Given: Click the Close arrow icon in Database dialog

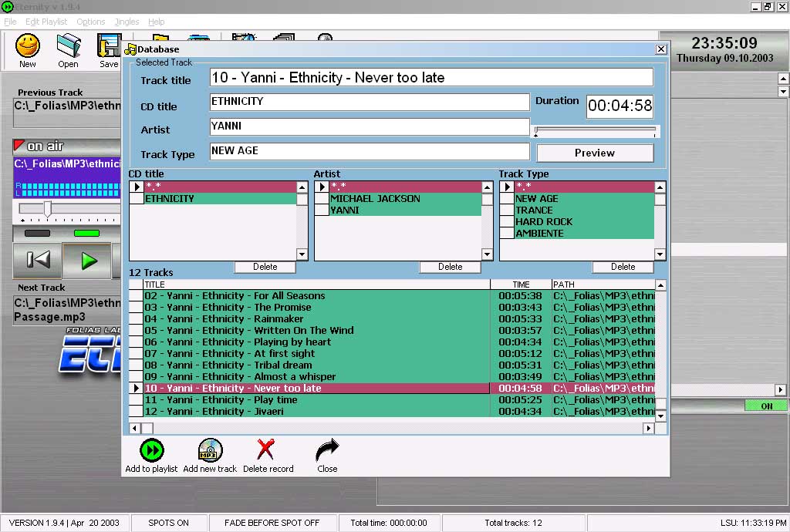Looking at the screenshot, I should (x=327, y=450).
